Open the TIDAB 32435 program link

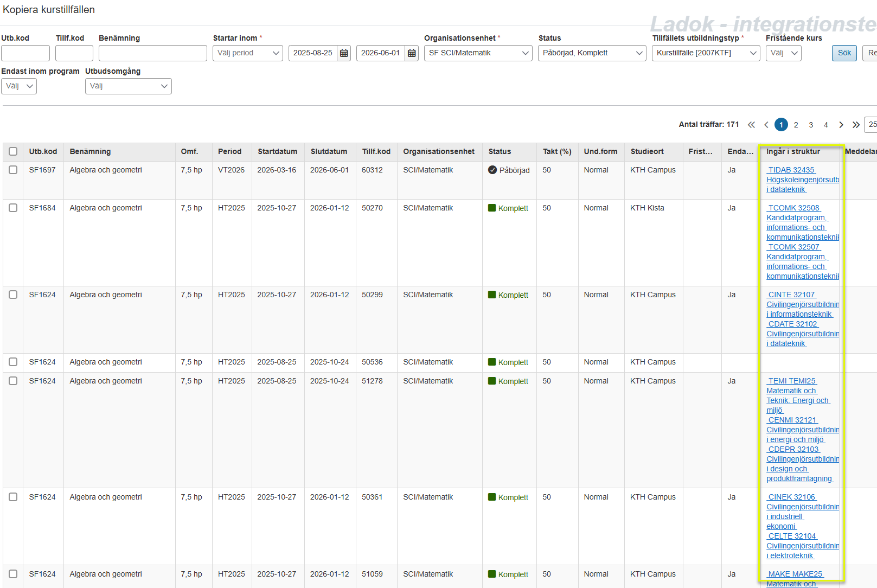tap(791, 170)
